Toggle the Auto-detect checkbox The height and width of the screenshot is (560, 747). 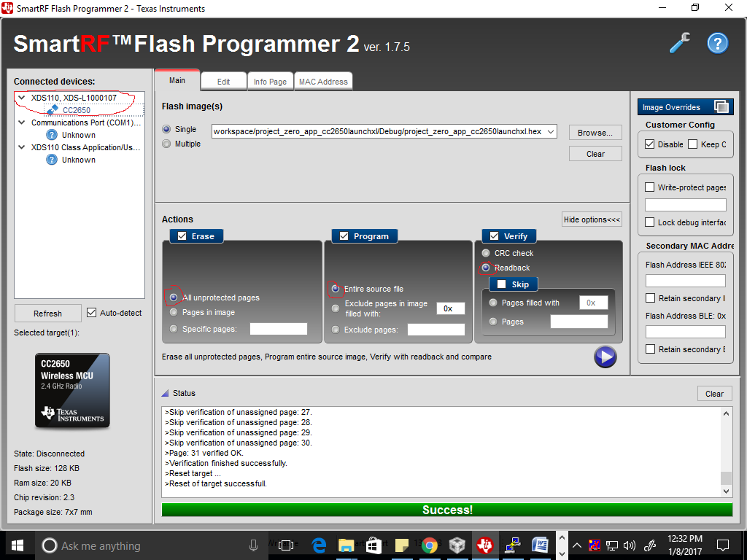91,312
